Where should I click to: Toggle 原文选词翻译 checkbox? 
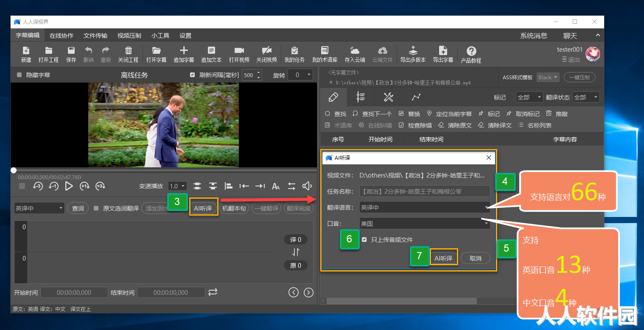click(96, 208)
